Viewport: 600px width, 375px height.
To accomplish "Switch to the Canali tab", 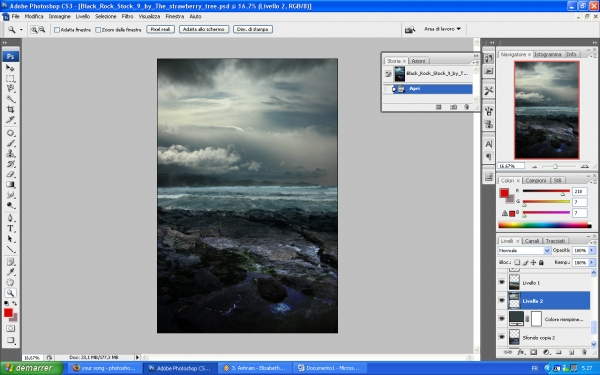I will pos(532,241).
